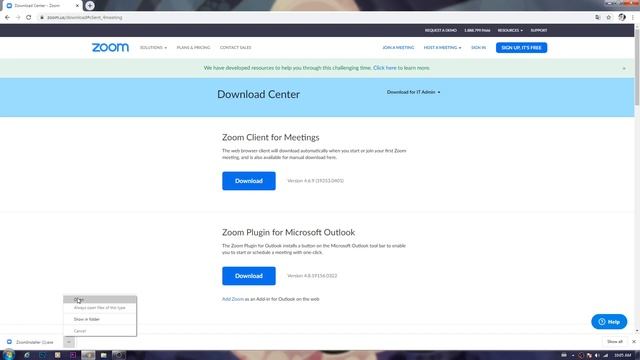Show hidden system tray icons arrow

(x=573, y=356)
